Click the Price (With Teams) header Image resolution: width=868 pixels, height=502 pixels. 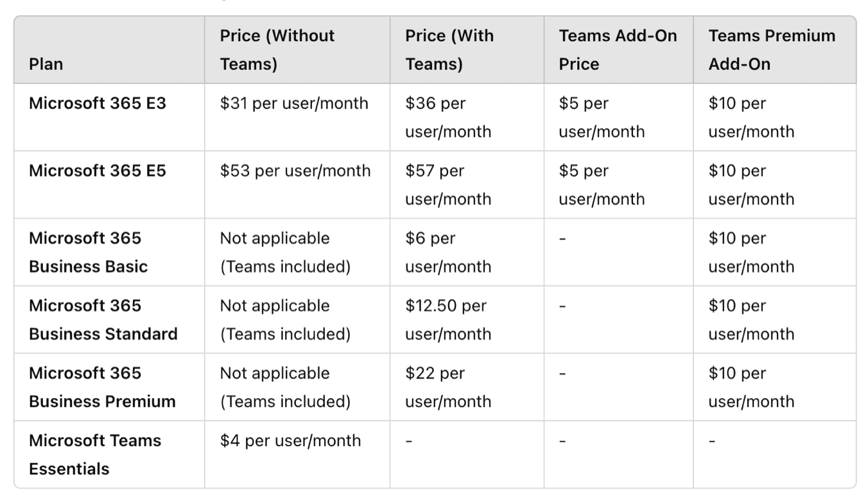(x=449, y=50)
